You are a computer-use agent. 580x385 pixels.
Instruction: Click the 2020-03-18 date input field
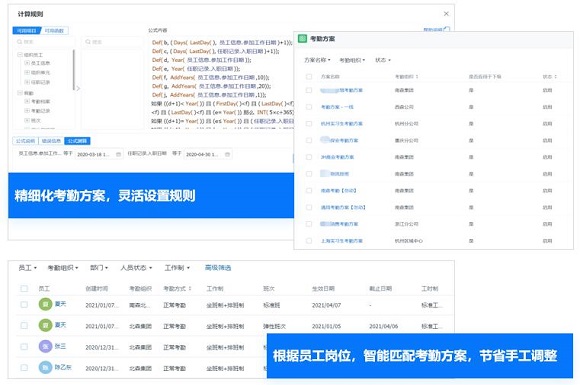coord(99,154)
